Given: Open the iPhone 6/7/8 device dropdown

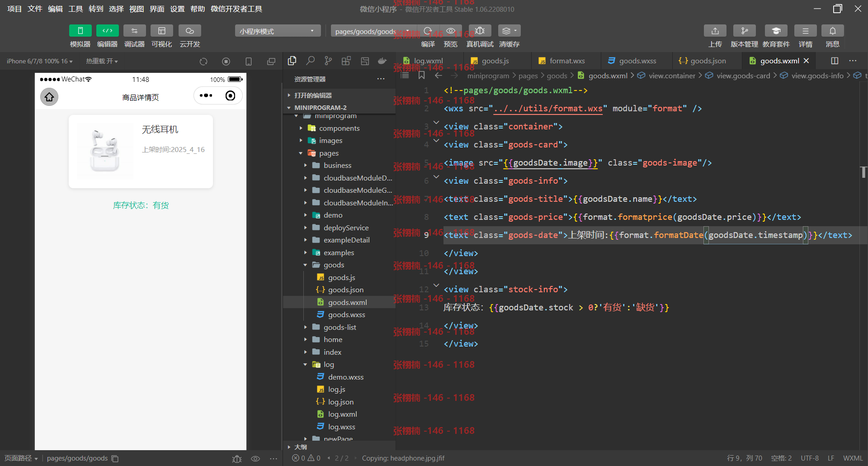Looking at the screenshot, I should 39,61.
